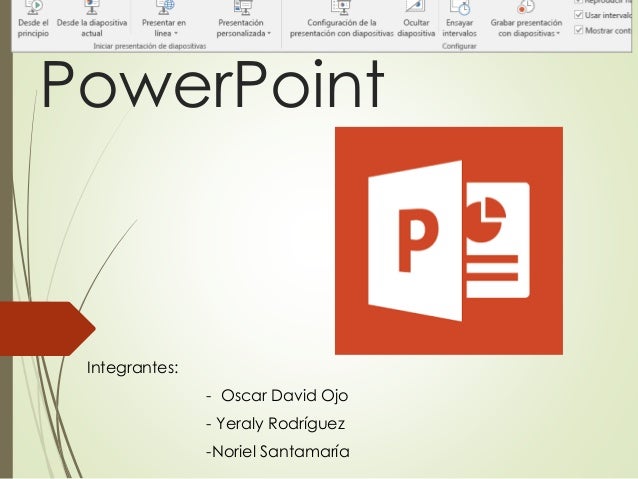Image resolution: width=638 pixels, height=479 pixels.
Task: Click the name Yeraly Rodríguez
Action: click(x=280, y=424)
